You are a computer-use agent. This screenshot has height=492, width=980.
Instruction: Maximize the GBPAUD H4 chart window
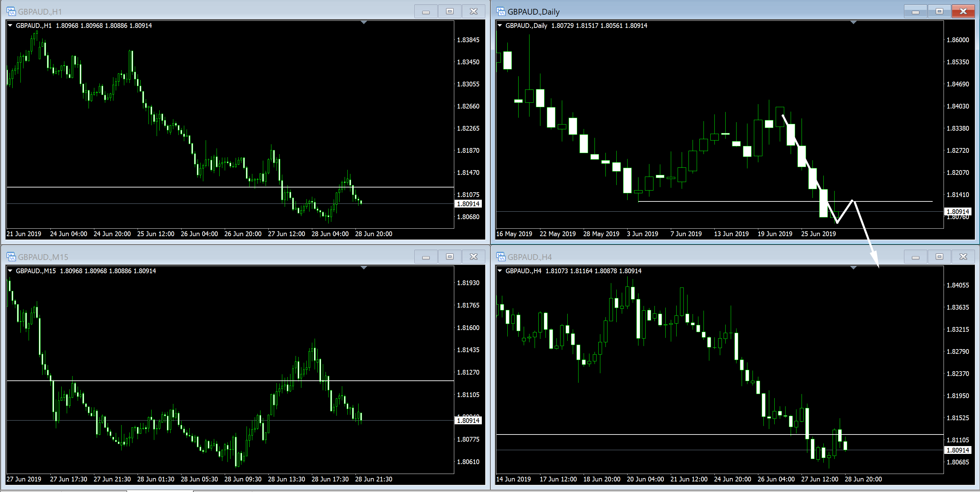(x=939, y=257)
